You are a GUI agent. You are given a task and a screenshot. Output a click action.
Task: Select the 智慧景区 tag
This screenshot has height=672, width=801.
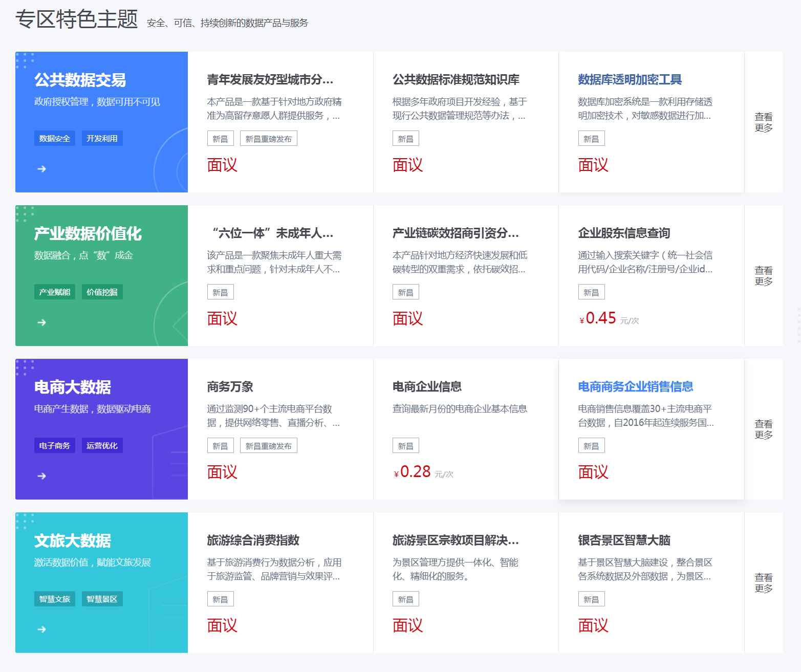pos(102,599)
